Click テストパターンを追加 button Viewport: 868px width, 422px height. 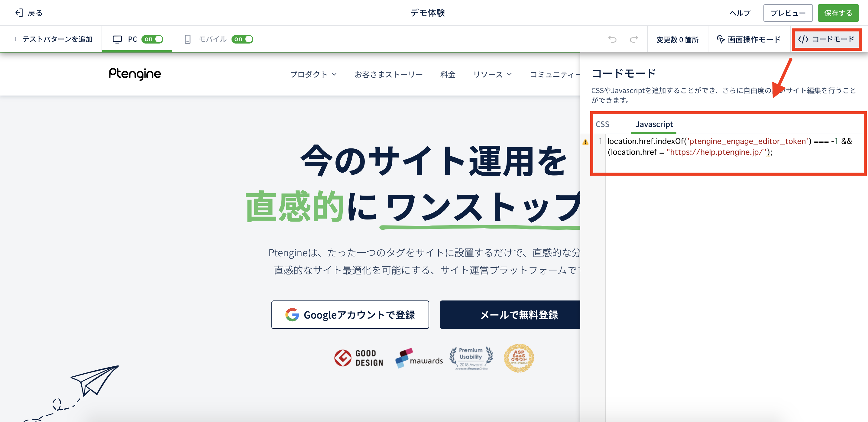53,39
